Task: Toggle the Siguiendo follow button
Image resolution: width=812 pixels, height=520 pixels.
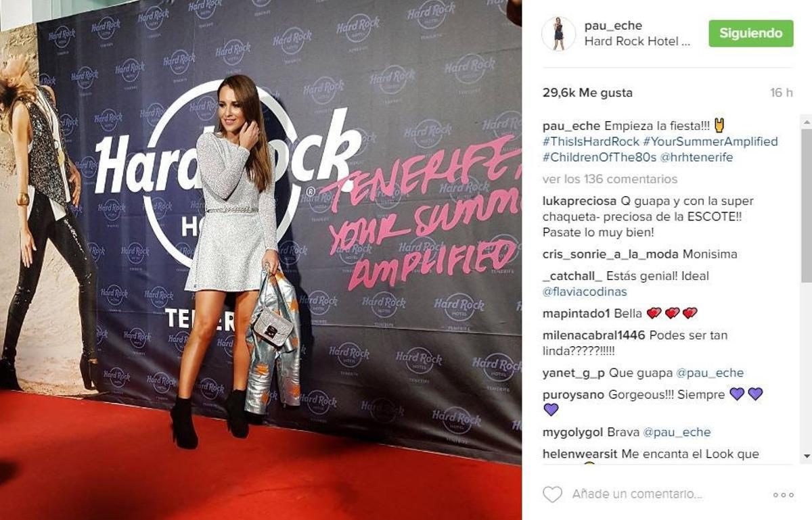Action: pyautogui.click(x=751, y=33)
